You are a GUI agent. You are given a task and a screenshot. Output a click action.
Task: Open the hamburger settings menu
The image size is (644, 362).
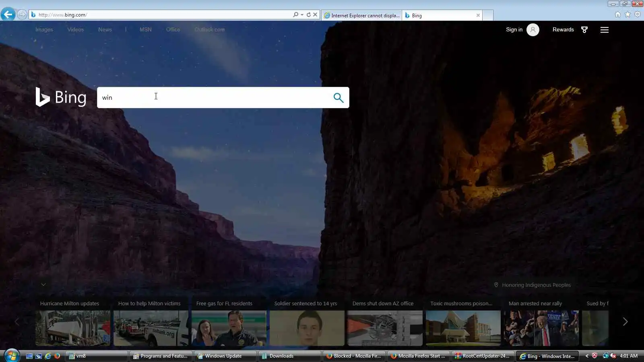coord(605,30)
